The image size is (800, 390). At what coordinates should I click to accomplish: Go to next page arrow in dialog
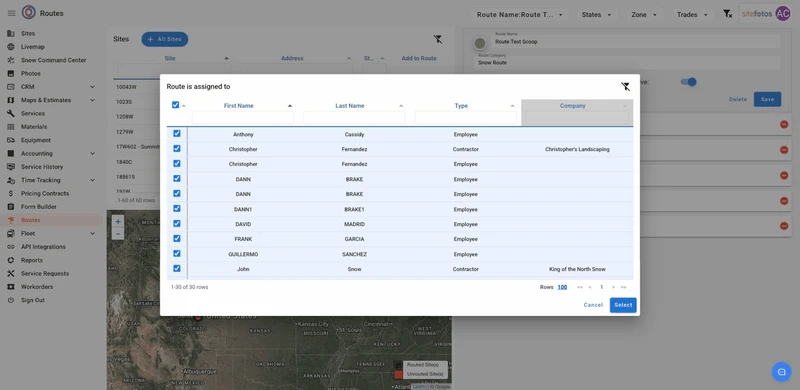[613, 287]
